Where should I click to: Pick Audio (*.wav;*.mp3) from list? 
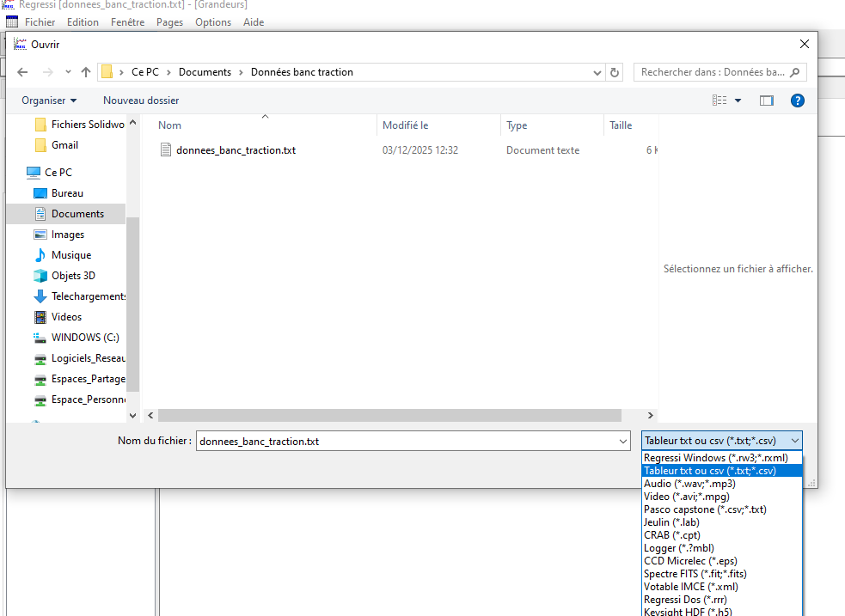click(689, 484)
